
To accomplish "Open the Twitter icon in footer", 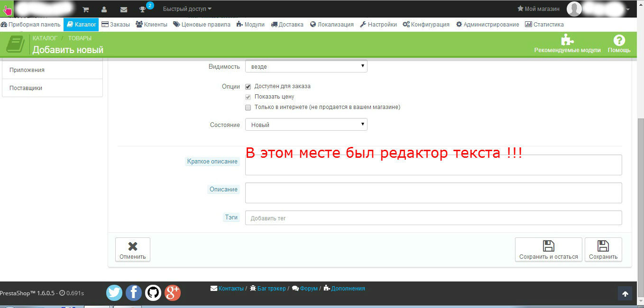I will (x=114, y=292).
